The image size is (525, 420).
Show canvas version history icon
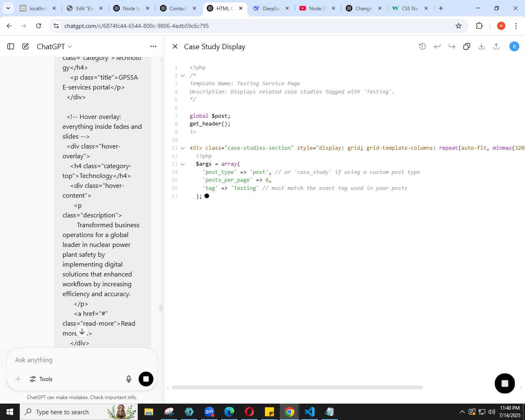(x=422, y=46)
